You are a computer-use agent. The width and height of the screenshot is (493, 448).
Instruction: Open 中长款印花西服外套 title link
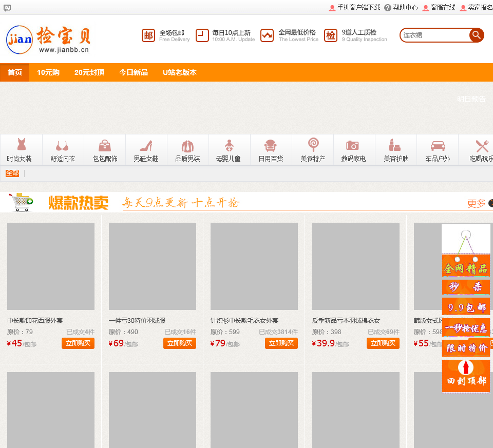point(35,320)
